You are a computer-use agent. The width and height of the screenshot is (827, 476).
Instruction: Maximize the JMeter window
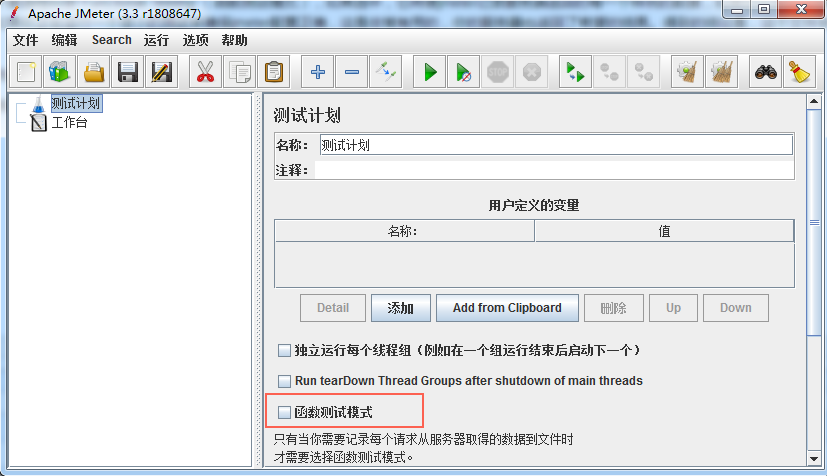[764, 10]
